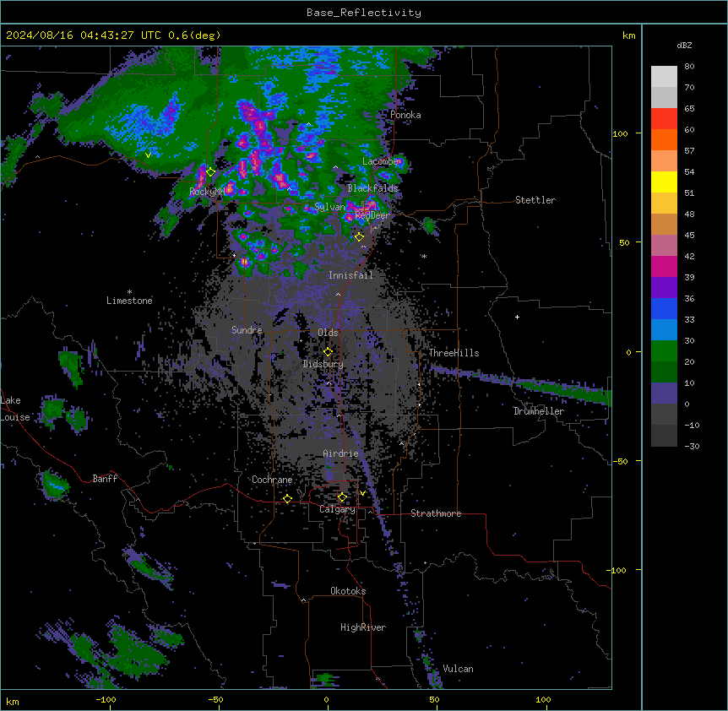
Task: Click the Ponoka label on the map
Action: 405,115
